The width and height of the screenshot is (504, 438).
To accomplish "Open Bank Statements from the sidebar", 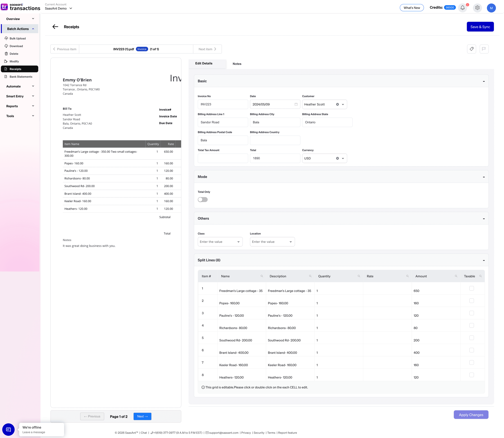I will tap(21, 76).
